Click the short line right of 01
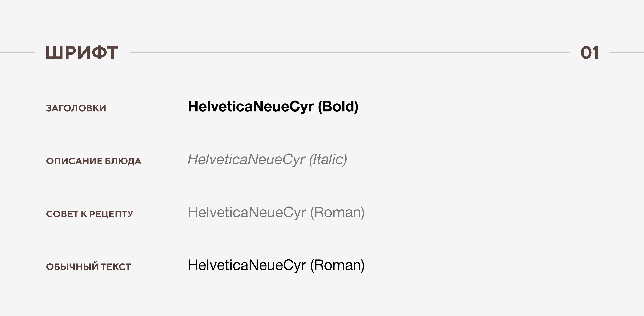This screenshot has height=316, width=644. pyautogui.click(x=626, y=52)
